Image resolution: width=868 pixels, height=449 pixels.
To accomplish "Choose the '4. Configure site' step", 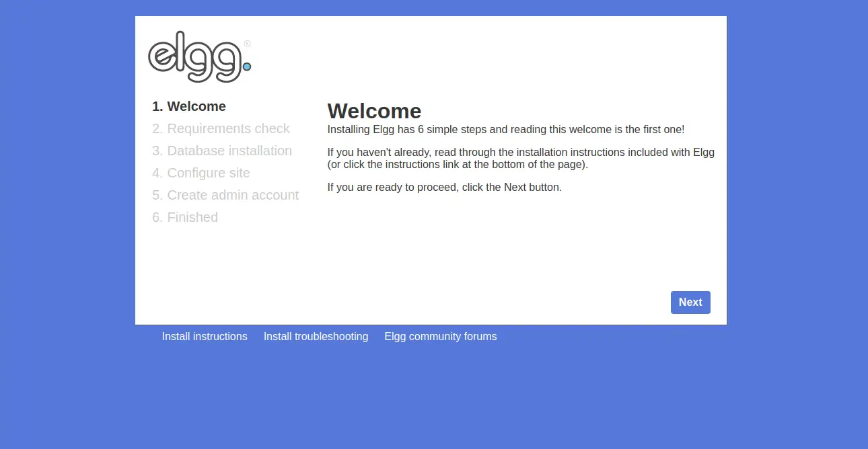I will coord(201,173).
